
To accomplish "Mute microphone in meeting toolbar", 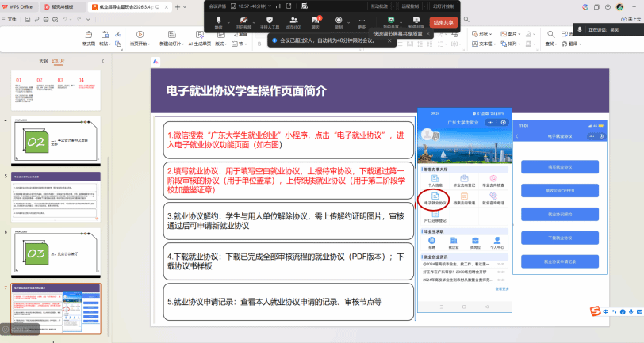I will pos(219,20).
